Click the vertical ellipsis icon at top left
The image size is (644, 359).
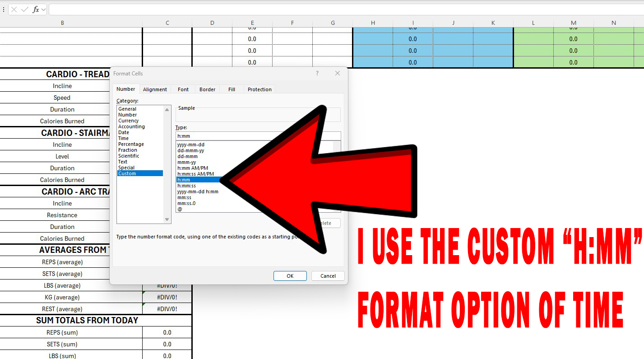(4, 9)
